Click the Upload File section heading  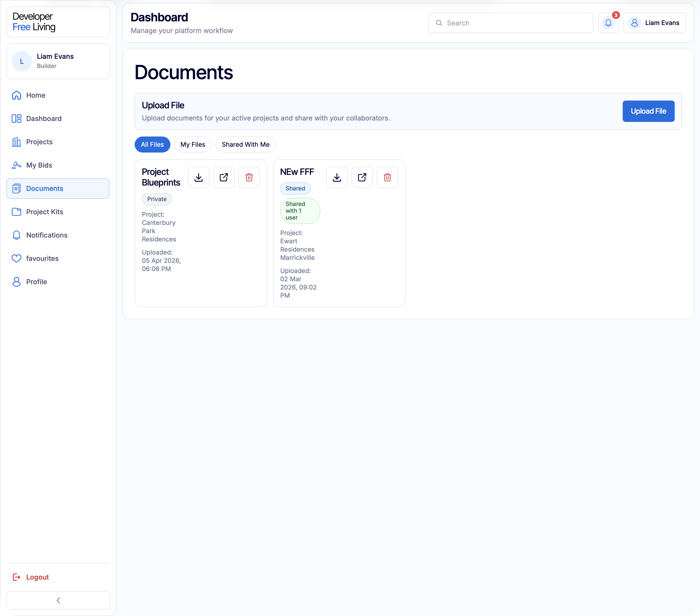[163, 105]
